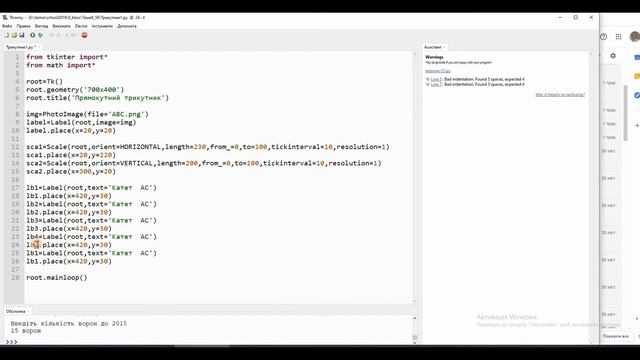Screen dimensions: 640x360
Task: Expand the Line 5 warning details
Action: point(428,79)
